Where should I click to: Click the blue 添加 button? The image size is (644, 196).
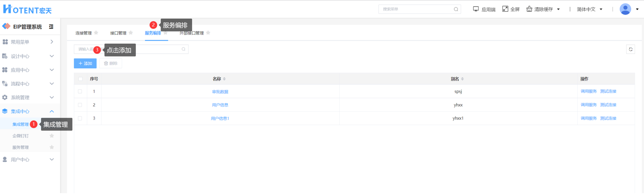(x=85, y=63)
